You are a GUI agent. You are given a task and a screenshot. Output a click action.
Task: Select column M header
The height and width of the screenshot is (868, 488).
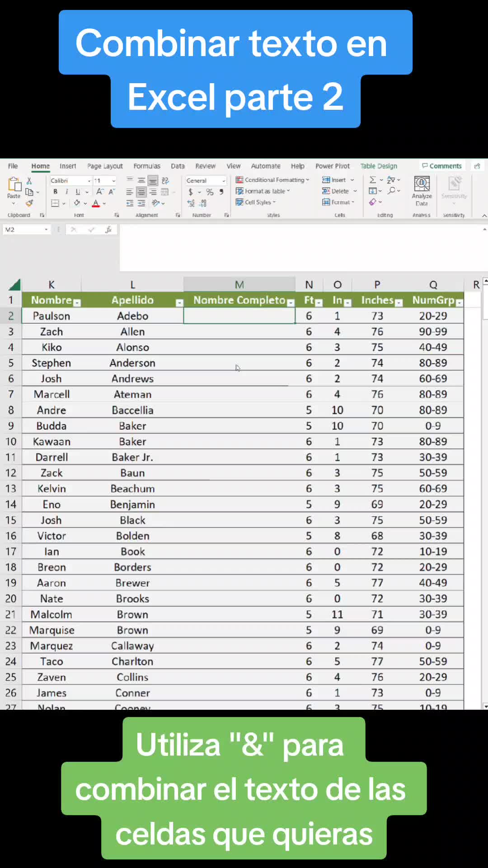(x=239, y=284)
